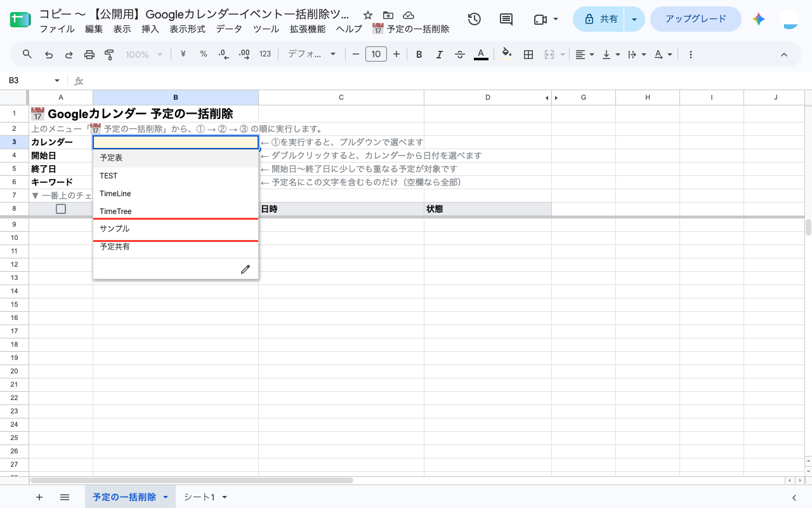Viewport: 812px width, 508px height.
Task: Open the 編集 menu
Action: pos(94,29)
